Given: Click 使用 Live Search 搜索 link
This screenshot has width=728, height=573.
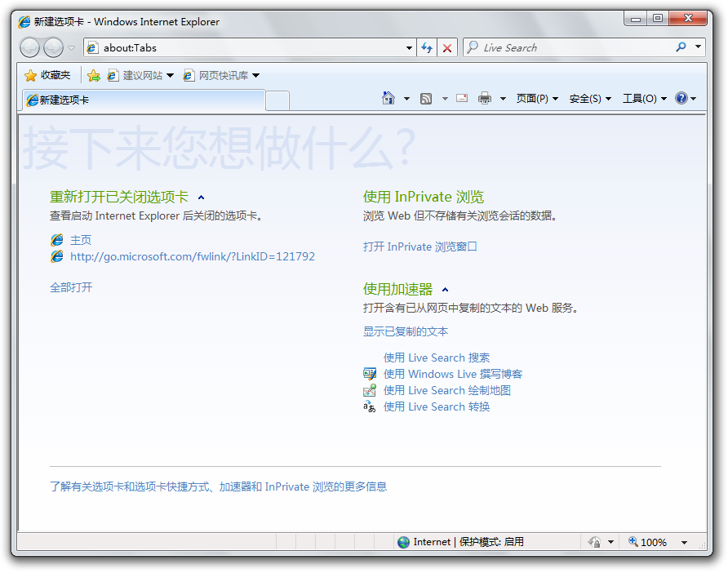Looking at the screenshot, I should click(x=437, y=358).
